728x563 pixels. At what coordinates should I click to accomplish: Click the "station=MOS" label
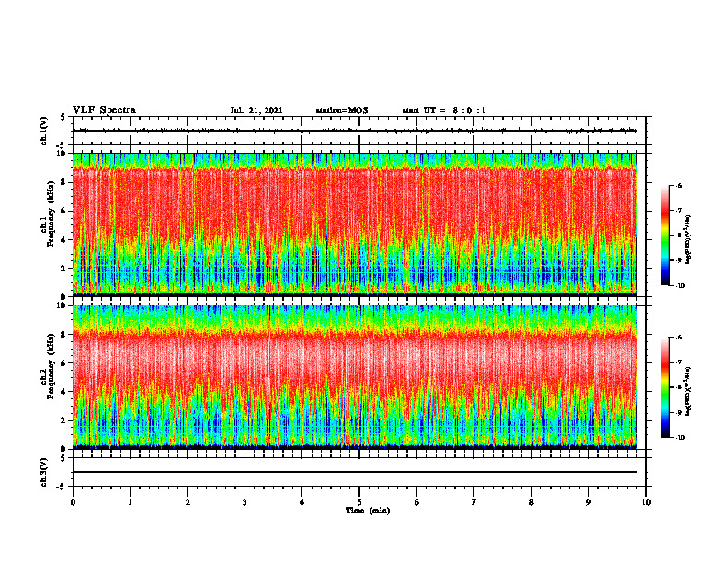coord(342,110)
